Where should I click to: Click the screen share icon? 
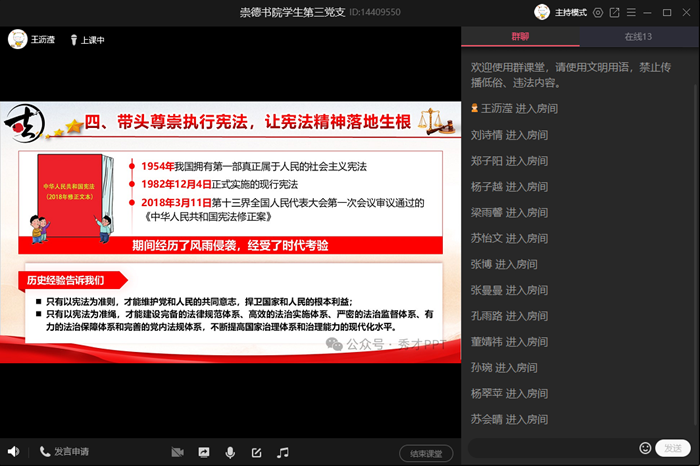pos(204,452)
